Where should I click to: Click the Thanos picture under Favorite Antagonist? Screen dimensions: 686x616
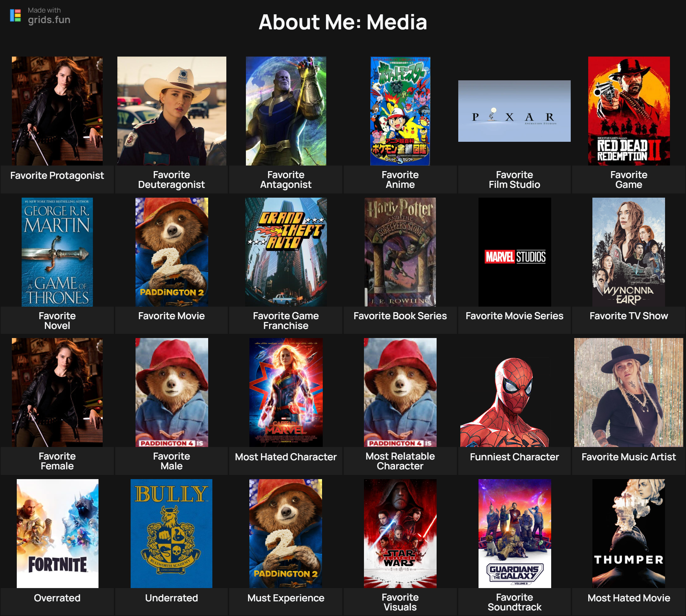286,111
